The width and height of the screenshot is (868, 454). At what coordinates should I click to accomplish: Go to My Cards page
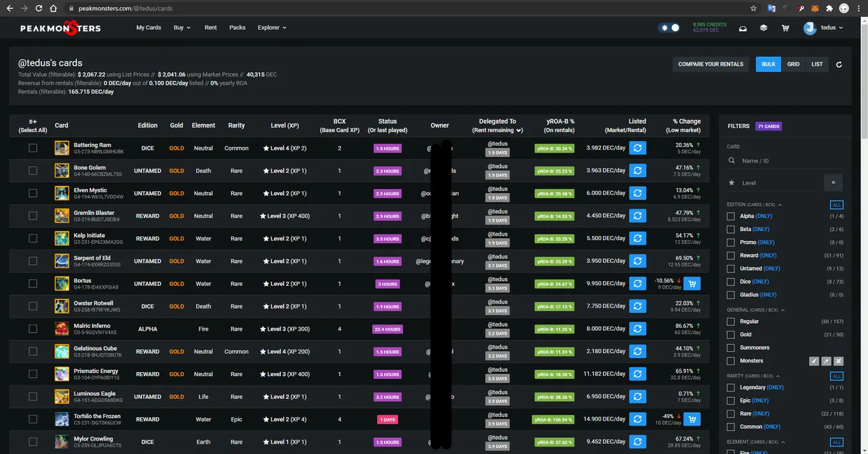click(149, 28)
